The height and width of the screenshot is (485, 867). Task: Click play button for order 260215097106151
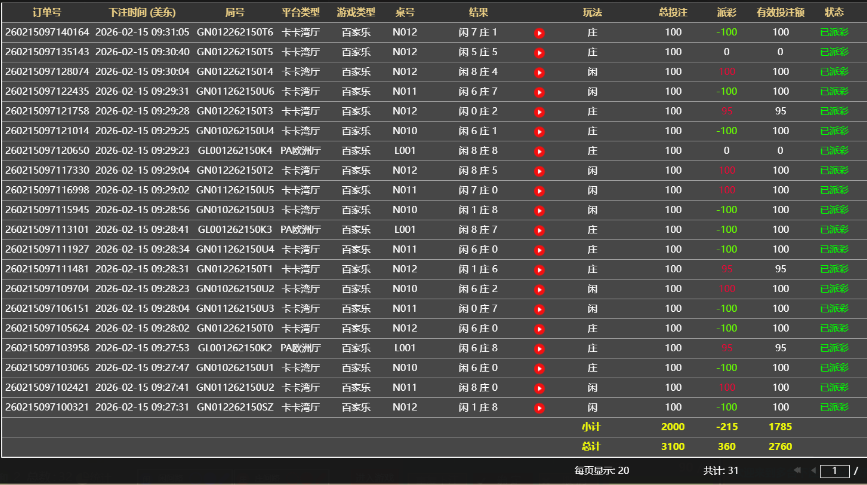[x=539, y=309]
